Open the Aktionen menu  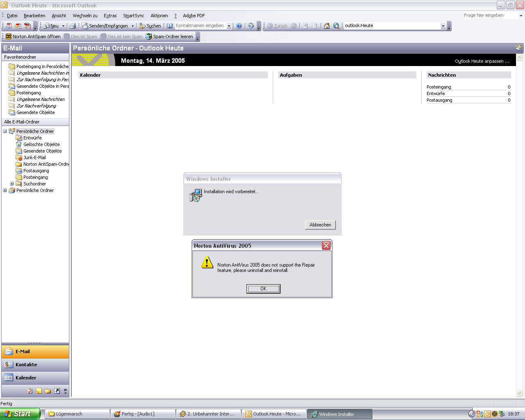tap(159, 16)
